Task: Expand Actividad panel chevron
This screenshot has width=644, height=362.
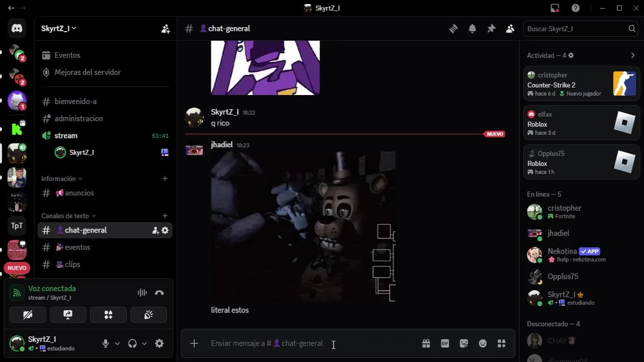Action: (632, 55)
